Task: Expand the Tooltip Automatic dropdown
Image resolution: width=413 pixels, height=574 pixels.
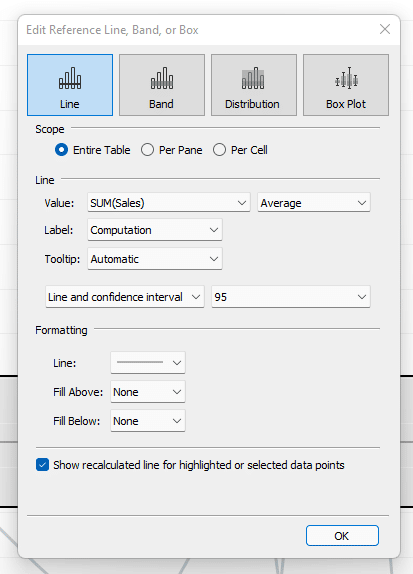Action: [155, 259]
